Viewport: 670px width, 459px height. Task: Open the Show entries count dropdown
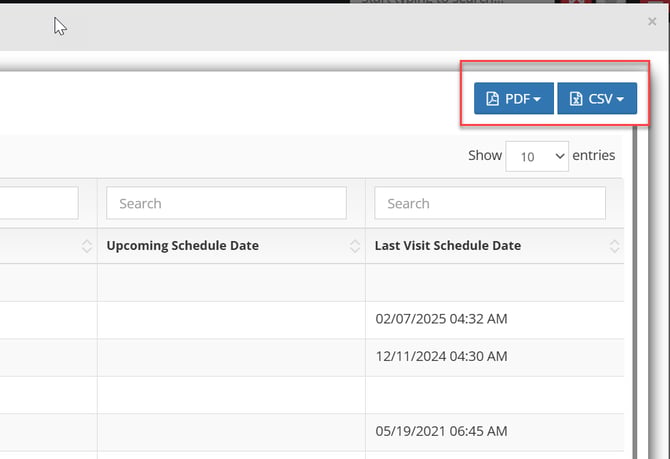(537, 156)
